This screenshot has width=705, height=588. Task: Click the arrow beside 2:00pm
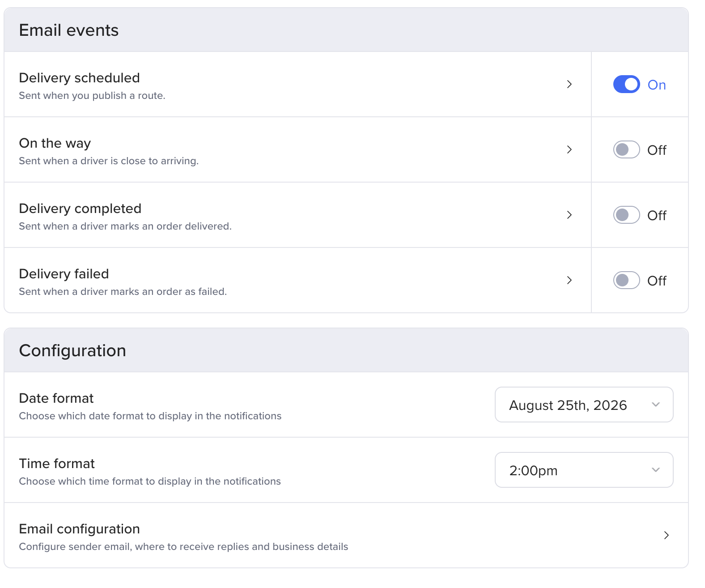tap(656, 470)
